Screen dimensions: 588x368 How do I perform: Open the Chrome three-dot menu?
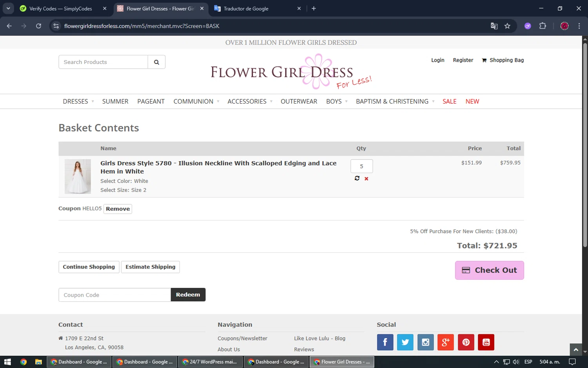point(579,26)
